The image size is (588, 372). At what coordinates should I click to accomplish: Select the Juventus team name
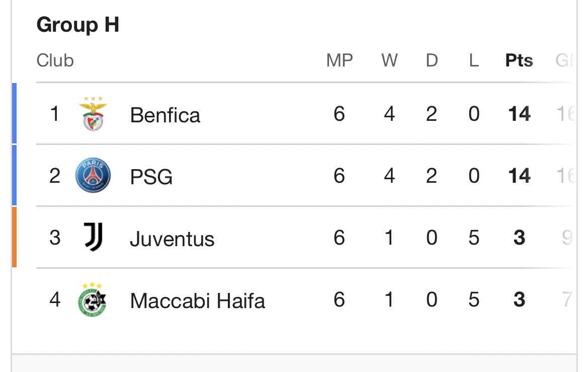click(x=172, y=239)
